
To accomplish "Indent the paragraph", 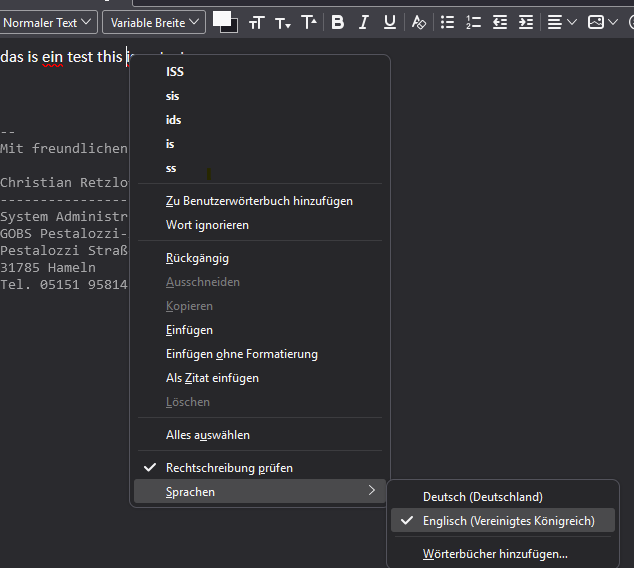I will pos(526,22).
